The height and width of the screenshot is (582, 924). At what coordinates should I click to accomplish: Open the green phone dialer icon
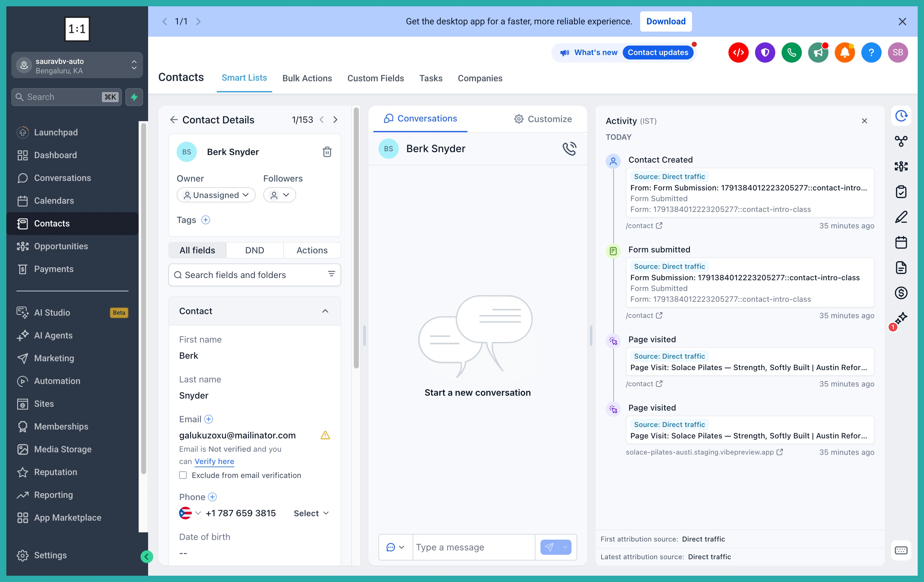point(792,53)
